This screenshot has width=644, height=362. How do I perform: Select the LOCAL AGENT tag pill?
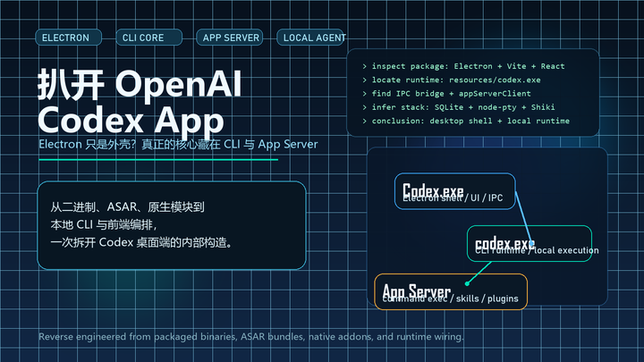310,38
